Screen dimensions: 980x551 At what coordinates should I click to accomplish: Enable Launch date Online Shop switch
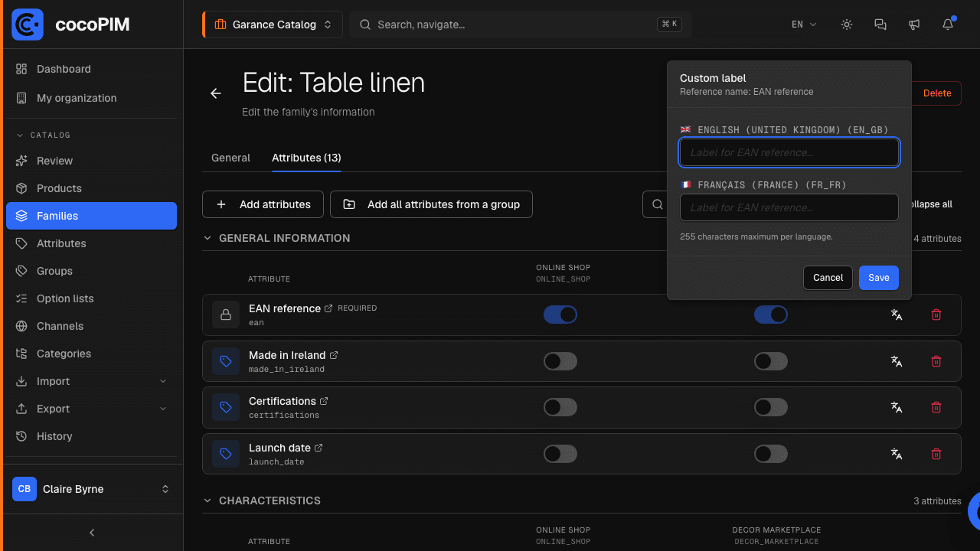pyautogui.click(x=560, y=455)
